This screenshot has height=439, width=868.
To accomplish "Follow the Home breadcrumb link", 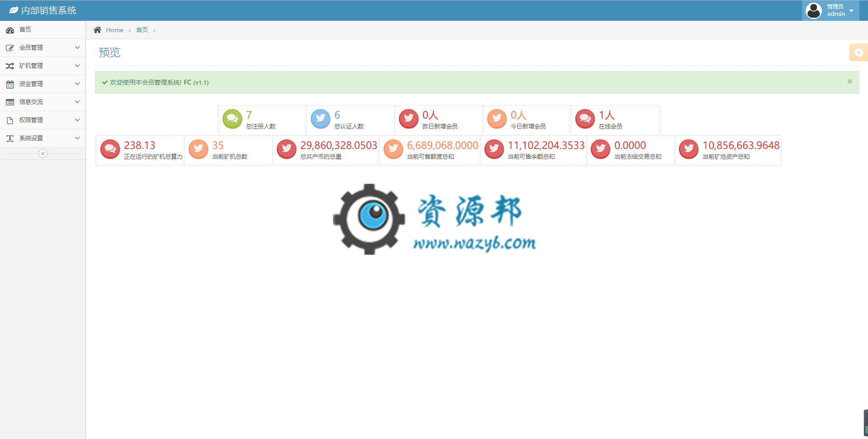I will [114, 30].
